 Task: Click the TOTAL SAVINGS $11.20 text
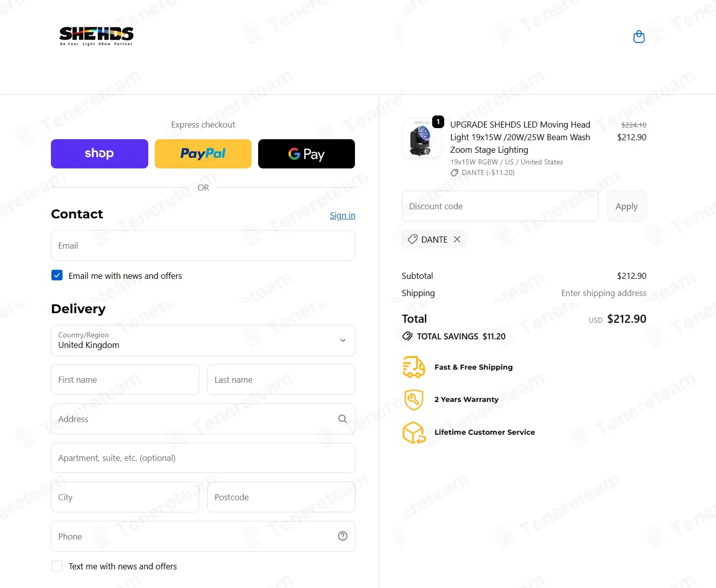pyautogui.click(x=461, y=336)
